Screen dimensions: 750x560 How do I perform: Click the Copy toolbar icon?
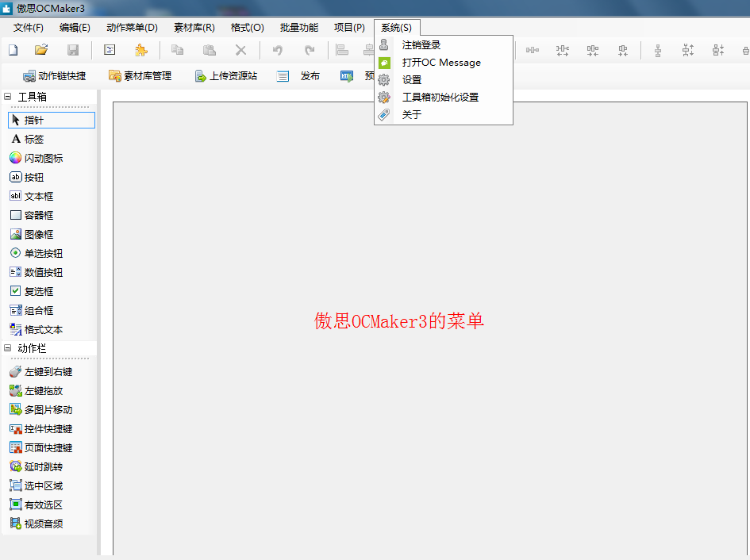point(178,50)
